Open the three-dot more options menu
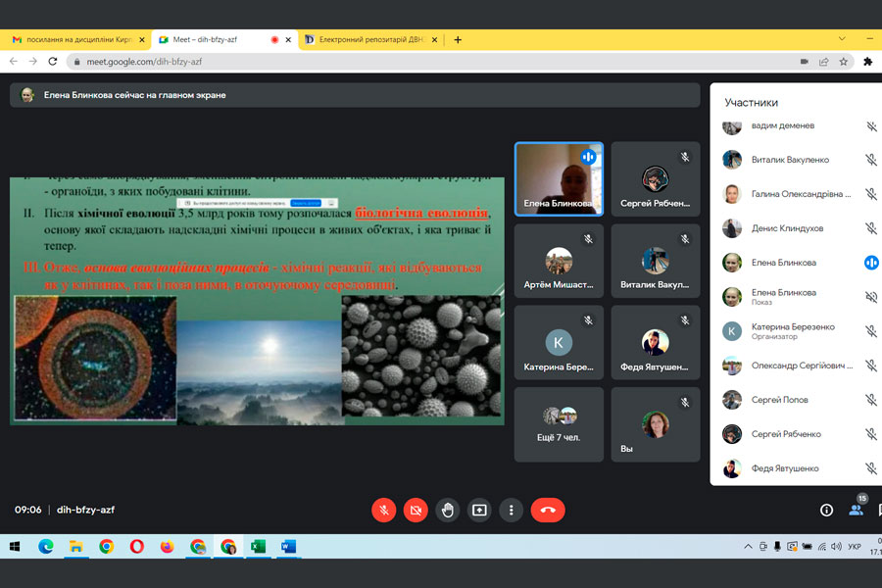Image resolution: width=882 pixels, height=588 pixels. (511, 510)
